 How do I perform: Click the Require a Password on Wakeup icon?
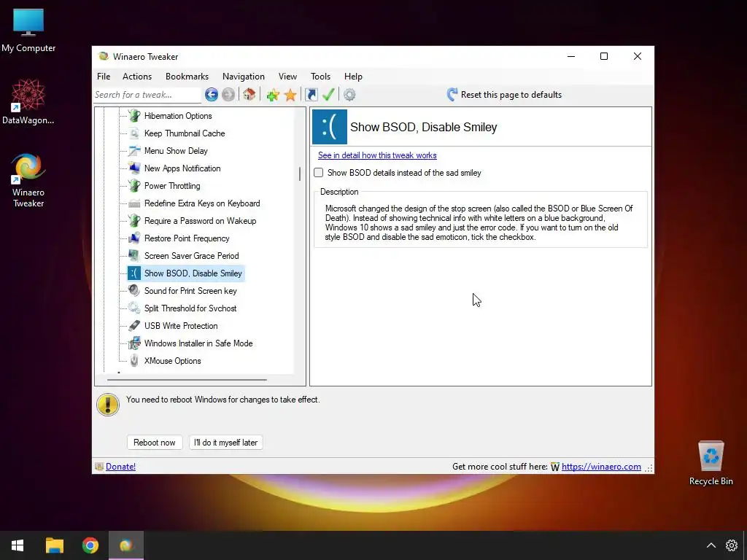pyautogui.click(x=134, y=221)
